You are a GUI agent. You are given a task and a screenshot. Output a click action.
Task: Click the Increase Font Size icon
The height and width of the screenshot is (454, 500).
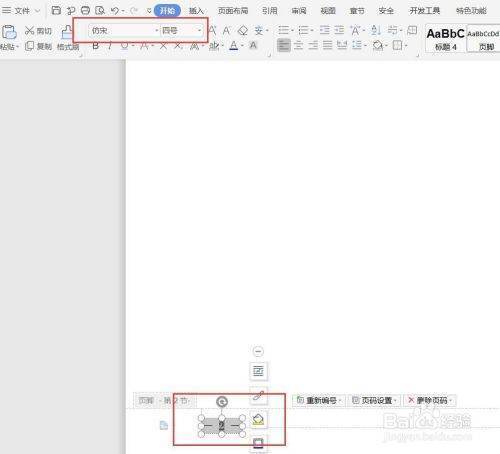[212, 31]
